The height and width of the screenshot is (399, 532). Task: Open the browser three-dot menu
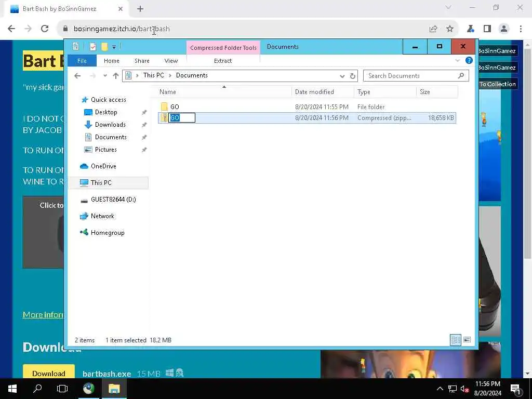click(x=521, y=29)
